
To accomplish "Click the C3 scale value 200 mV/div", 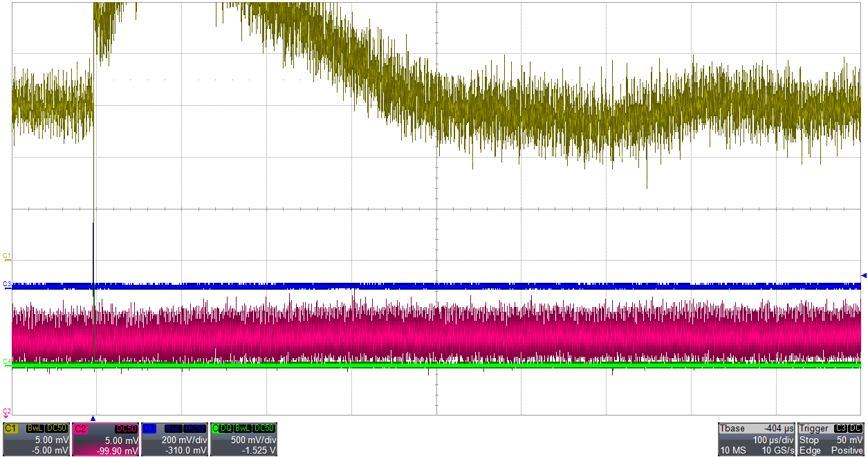I will coord(184,440).
